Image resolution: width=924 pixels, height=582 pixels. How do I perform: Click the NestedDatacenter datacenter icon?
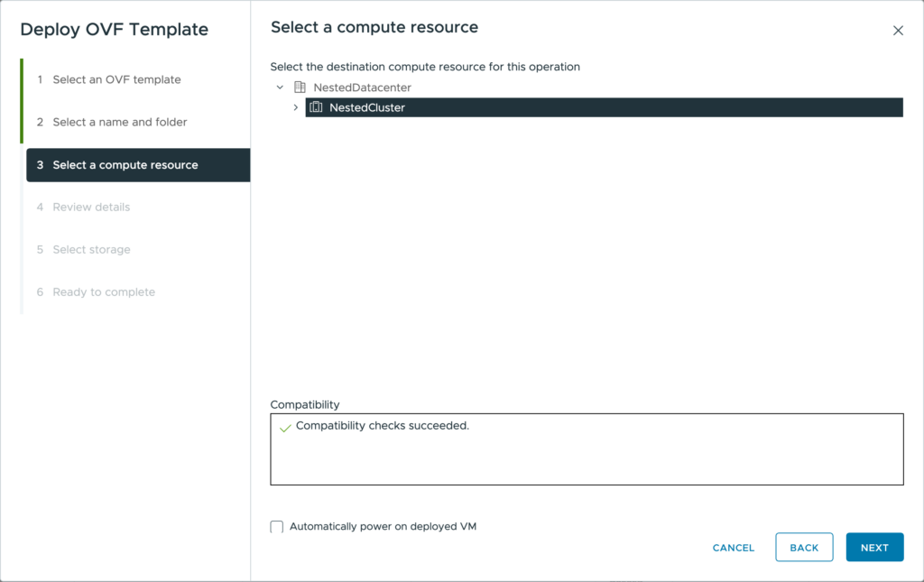coord(300,88)
